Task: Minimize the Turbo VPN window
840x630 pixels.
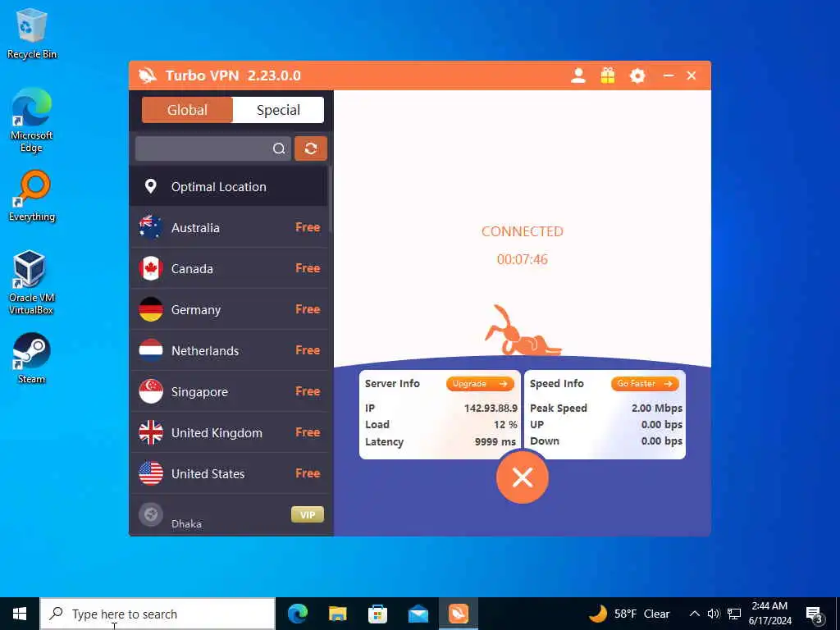Action: (668, 75)
